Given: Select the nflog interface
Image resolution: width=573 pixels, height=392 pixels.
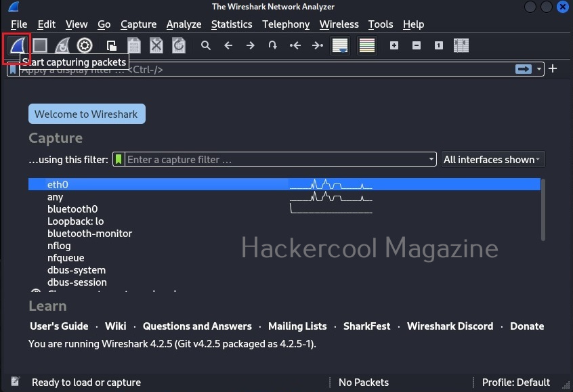Looking at the screenshot, I should click(284, 246).
